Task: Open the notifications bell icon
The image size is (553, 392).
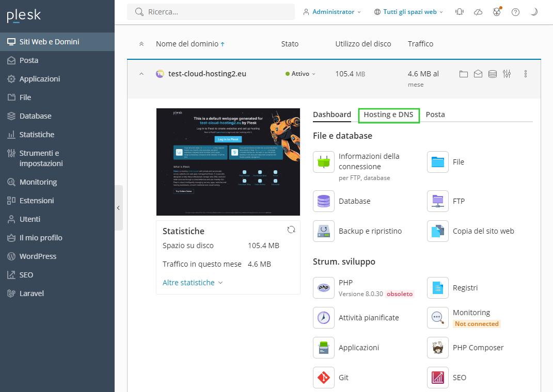Action: [x=459, y=12]
